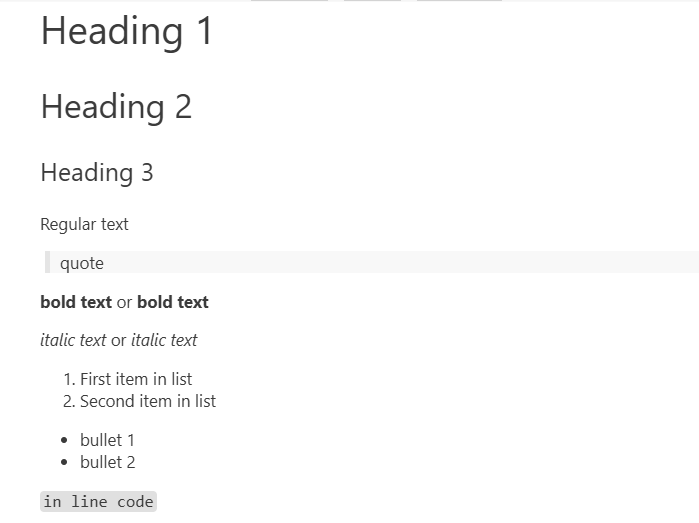
Task: Click the bullet 1 entry
Action: (x=107, y=440)
